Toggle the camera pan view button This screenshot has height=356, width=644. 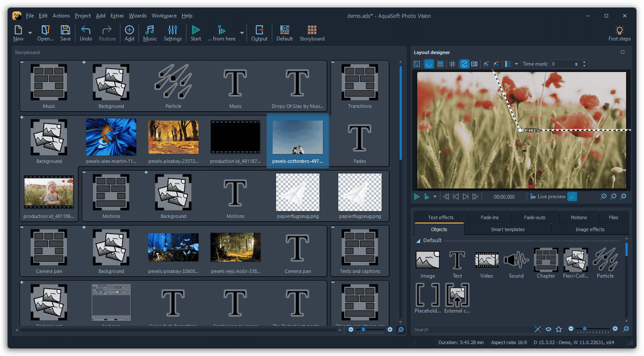point(475,64)
